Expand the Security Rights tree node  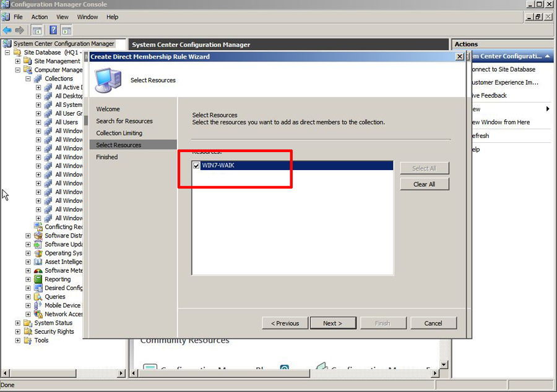(17, 331)
